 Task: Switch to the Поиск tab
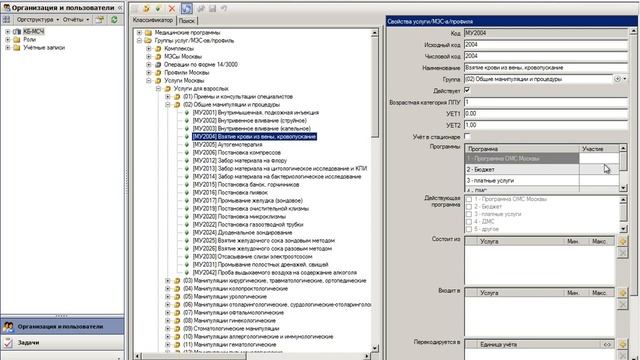[x=187, y=20]
